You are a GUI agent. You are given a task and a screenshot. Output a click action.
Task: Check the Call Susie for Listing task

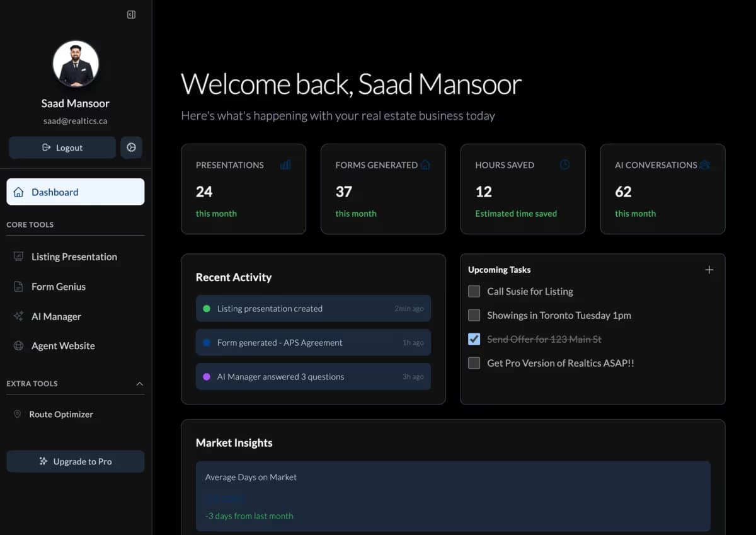(474, 291)
